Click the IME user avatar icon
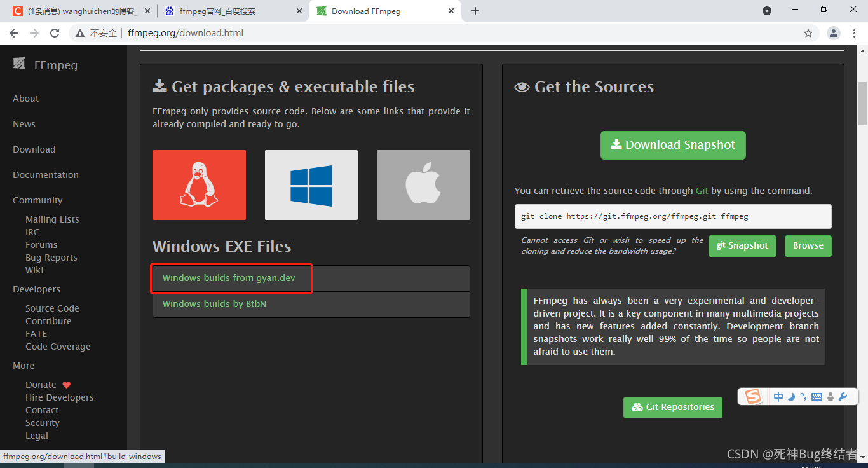Screen dimensions: 868x468 (x=831, y=397)
